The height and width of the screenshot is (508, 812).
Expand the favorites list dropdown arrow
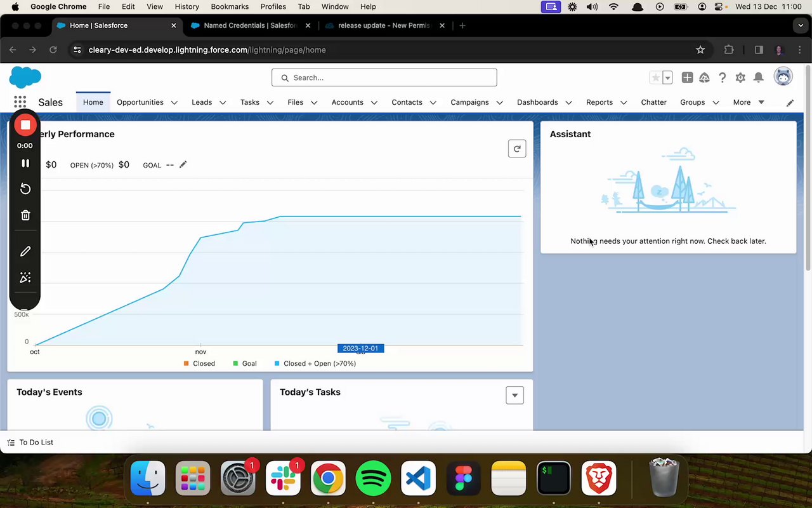[667, 77]
